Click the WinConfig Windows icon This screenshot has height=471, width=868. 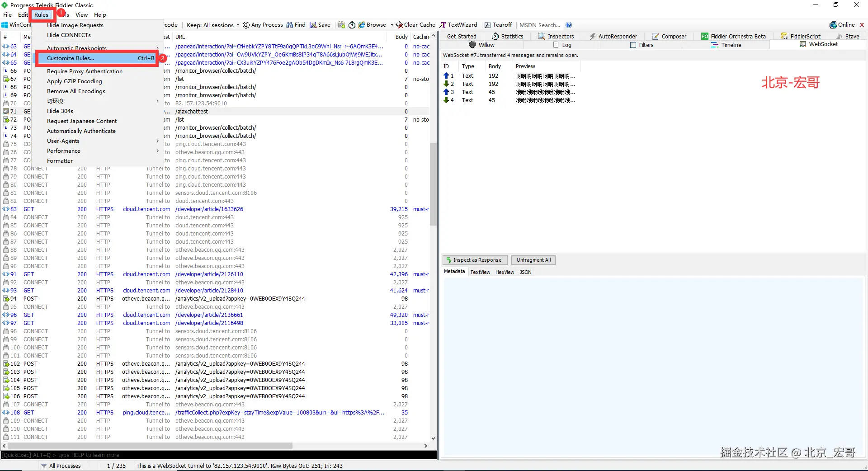(5, 25)
